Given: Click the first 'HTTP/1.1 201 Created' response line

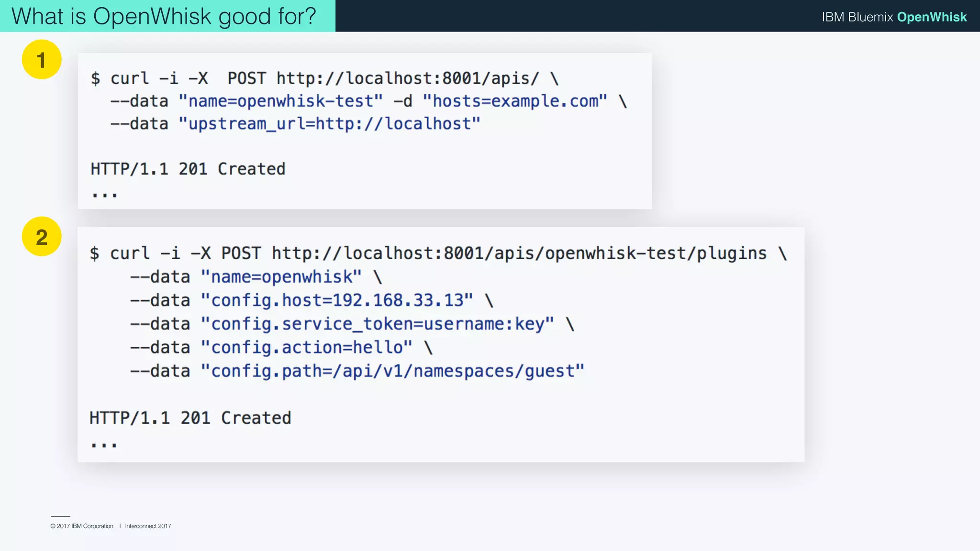Looking at the screenshot, I should [188, 169].
